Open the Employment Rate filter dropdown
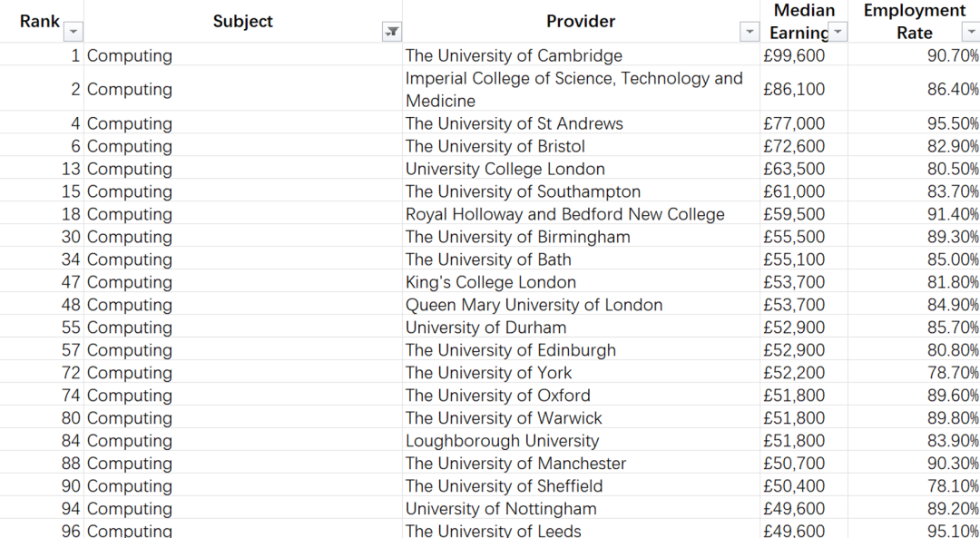980x538 pixels. pyautogui.click(x=971, y=31)
